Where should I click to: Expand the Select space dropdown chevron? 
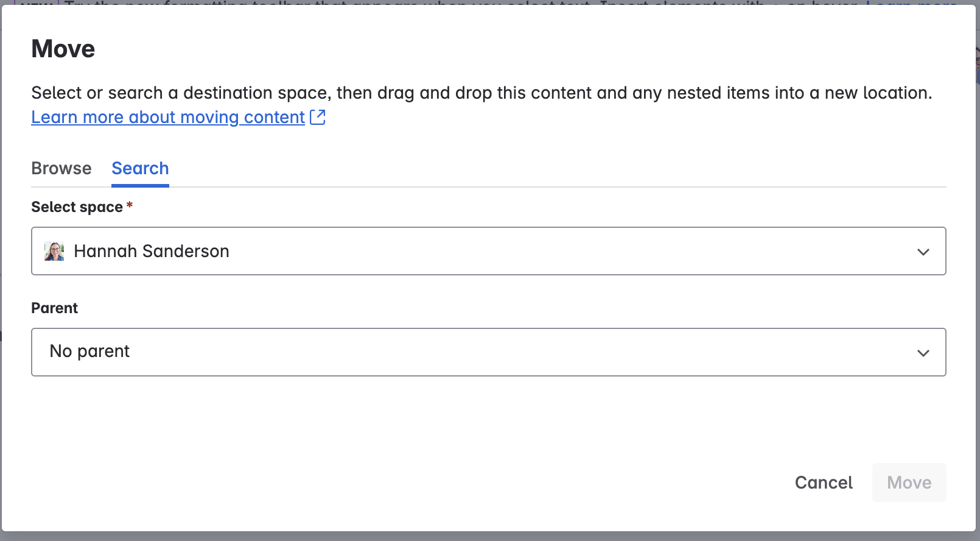pos(923,252)
